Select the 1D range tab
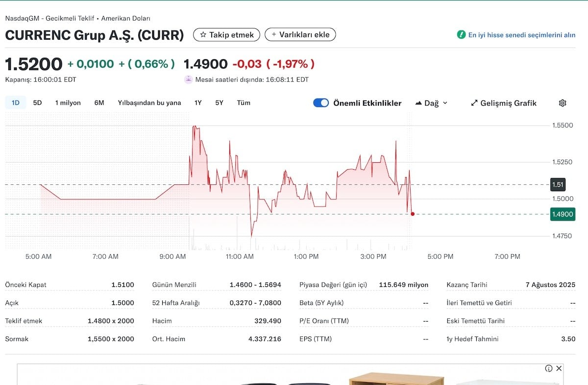The width and height of the screenshot is (588, 385). coord(15,103)
